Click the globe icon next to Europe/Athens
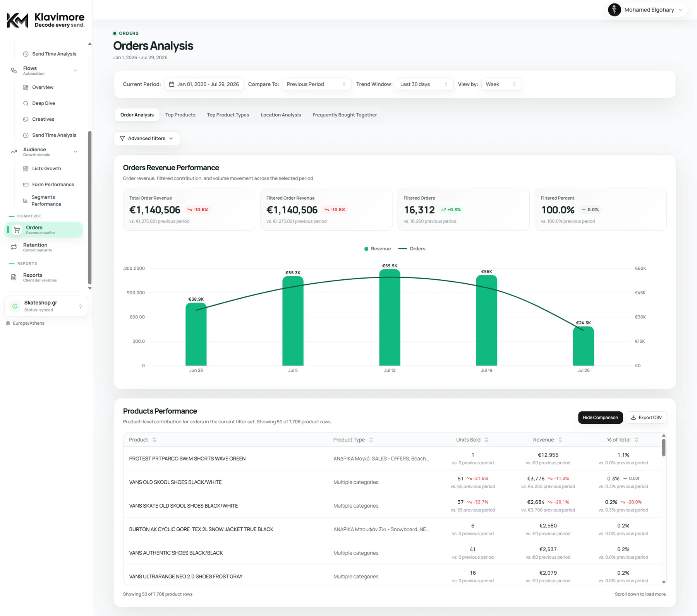The image size is (697, 616). pyautogui.click(x=8, y=323)
